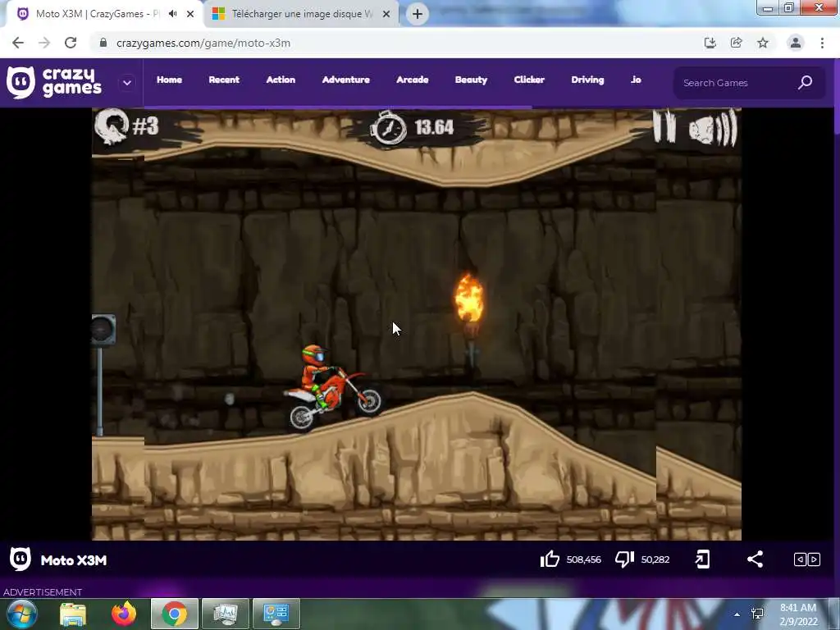This screenshot has width=840, height=630.
Task: Click the dislike count 50,282
Action: pyautogui.click(x=655, y=559)
